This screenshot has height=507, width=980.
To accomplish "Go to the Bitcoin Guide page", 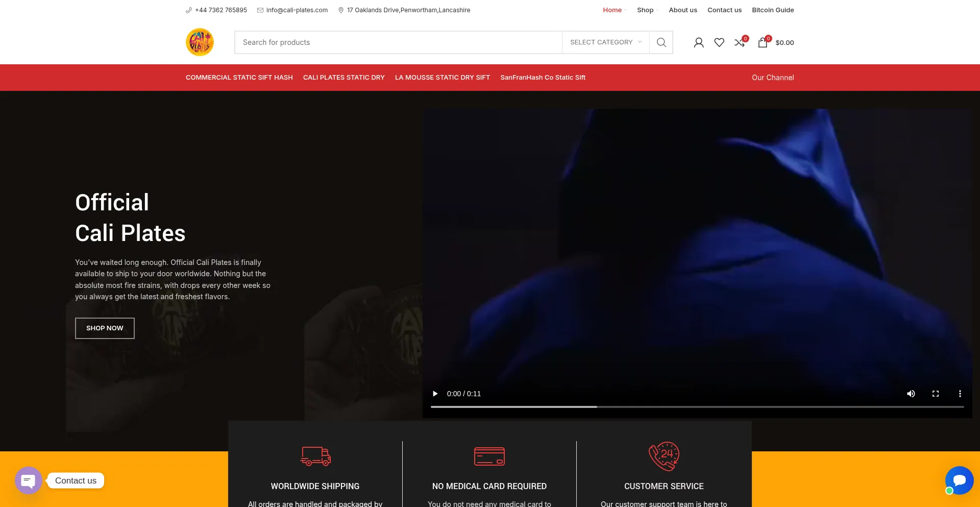I will [773, 10].
